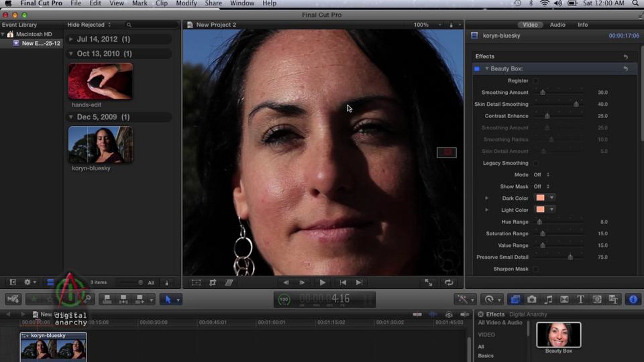Collapse the Beauty Box effect parameters
The height and width of the screenshot is (362, 644).
pos(487,69)
